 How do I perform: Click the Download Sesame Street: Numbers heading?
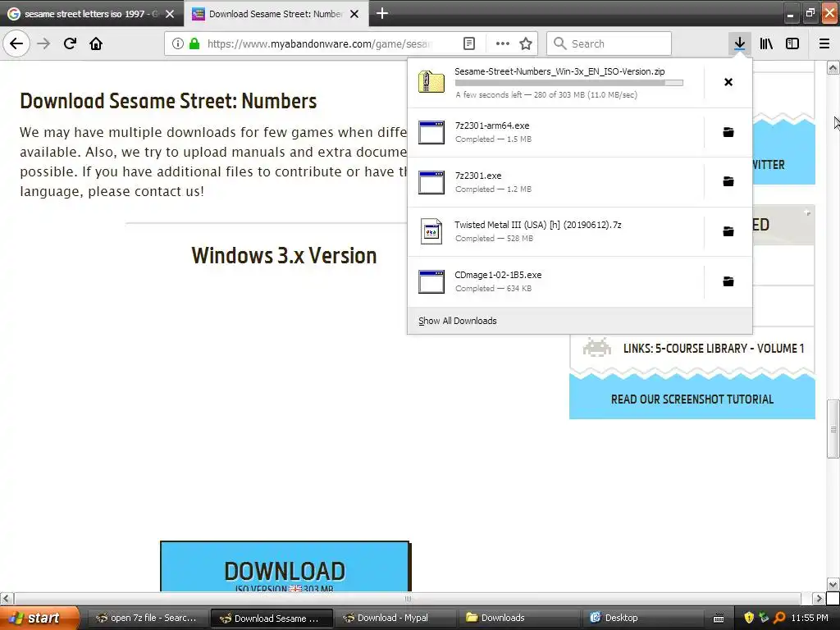pyautogui.click(x=168, y=101)
